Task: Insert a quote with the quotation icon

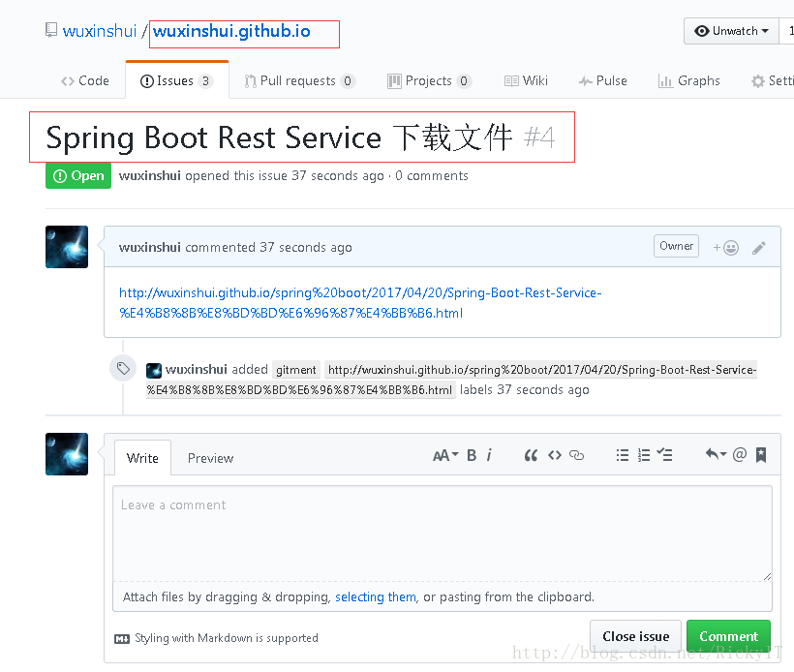Action: pos(531,456)
